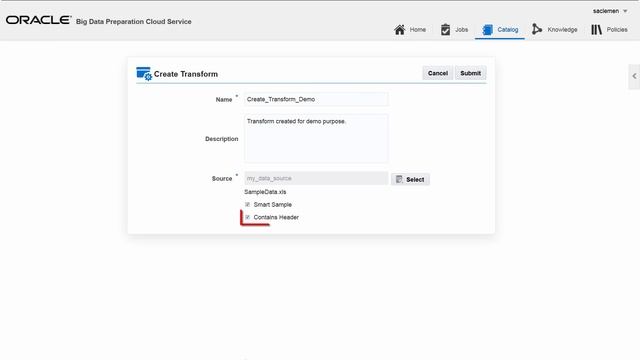640x360 pixels.
Task: Expand the collapsed right side panel
Action: pyautogui.click(x=634, y=76)
